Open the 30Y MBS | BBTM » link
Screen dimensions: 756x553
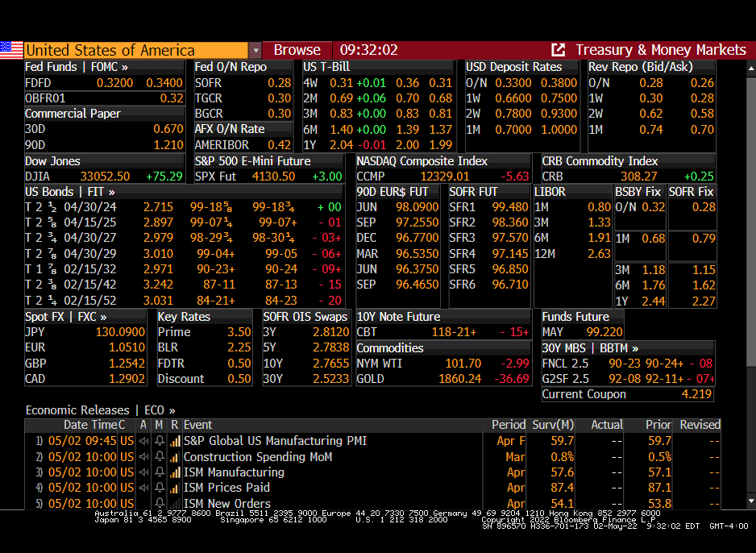pyautogui.click(x=590, y=348)
